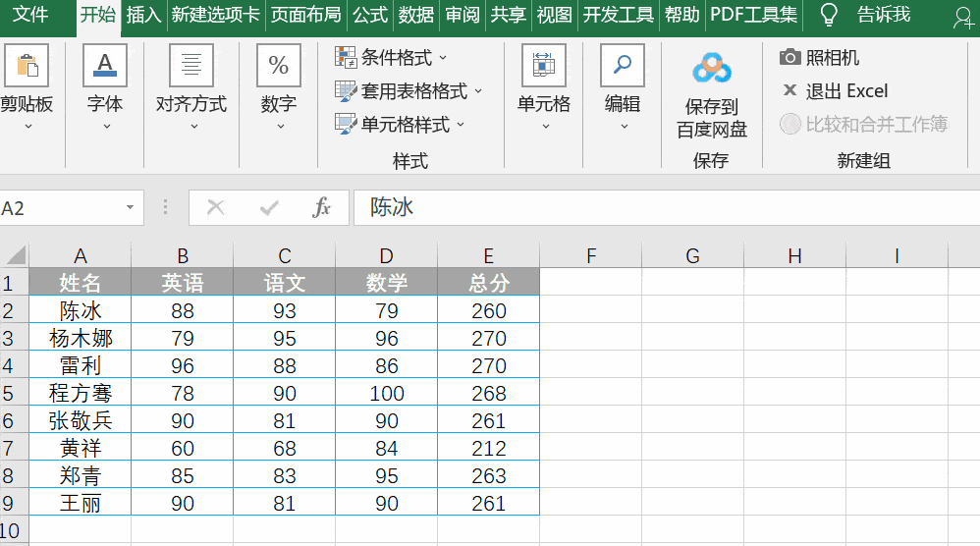
Task: Click Exit Excel (退出 Excel)
Action: point(835,91)
